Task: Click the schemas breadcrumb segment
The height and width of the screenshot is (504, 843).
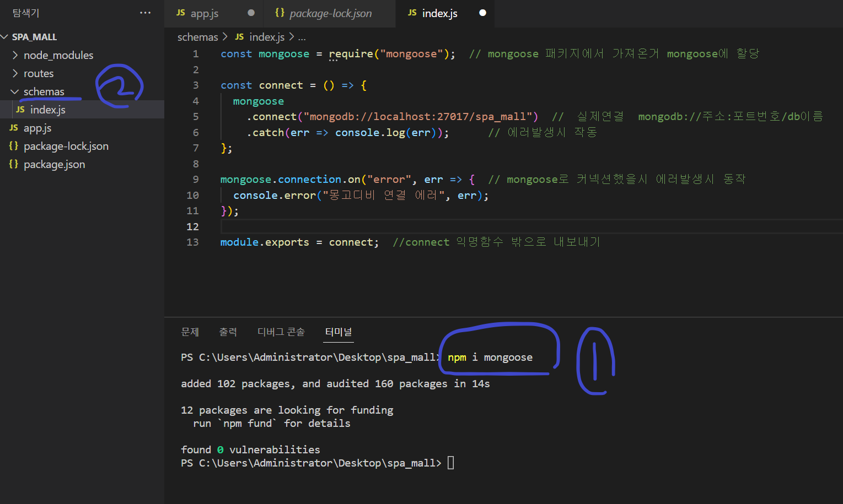Action: (x=197, y=37)
